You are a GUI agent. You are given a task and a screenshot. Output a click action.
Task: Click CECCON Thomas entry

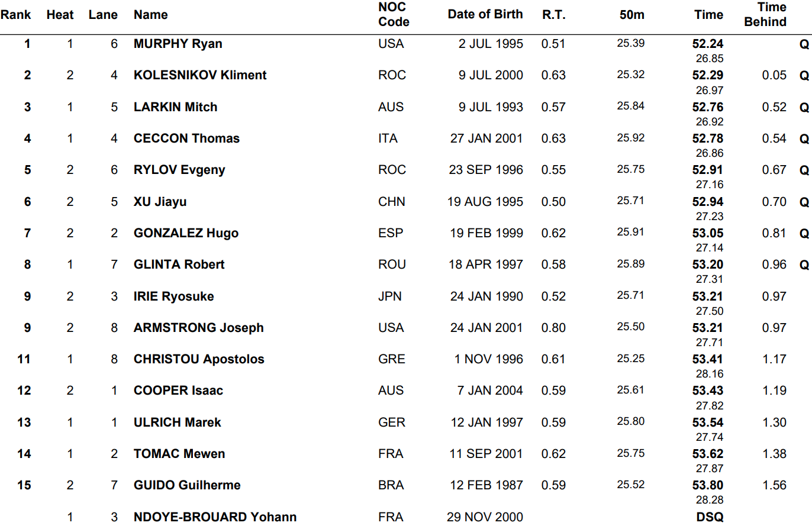point(186,138)
